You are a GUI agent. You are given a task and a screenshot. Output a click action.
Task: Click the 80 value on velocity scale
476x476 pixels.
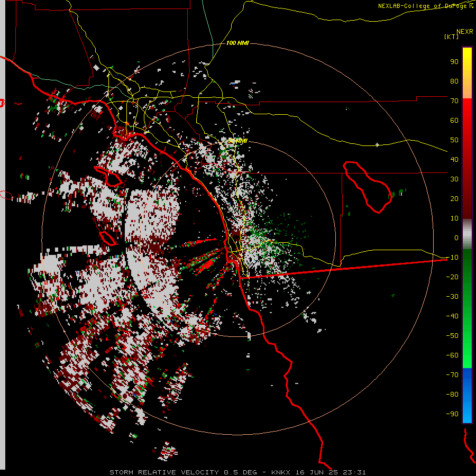pyautogui.click(x=454, y=81)
